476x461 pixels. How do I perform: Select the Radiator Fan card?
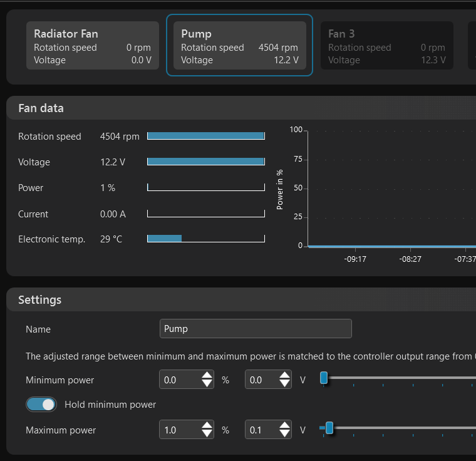[x=93, y=46]
